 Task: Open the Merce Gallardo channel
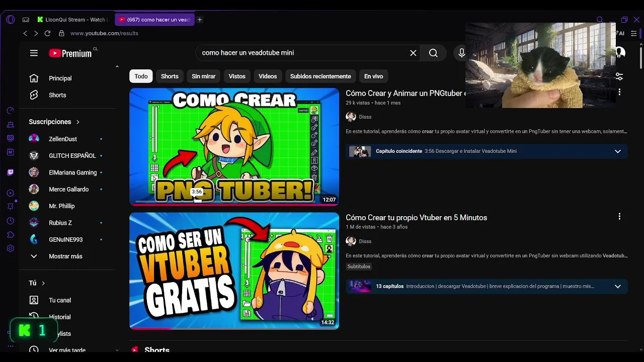67,189
